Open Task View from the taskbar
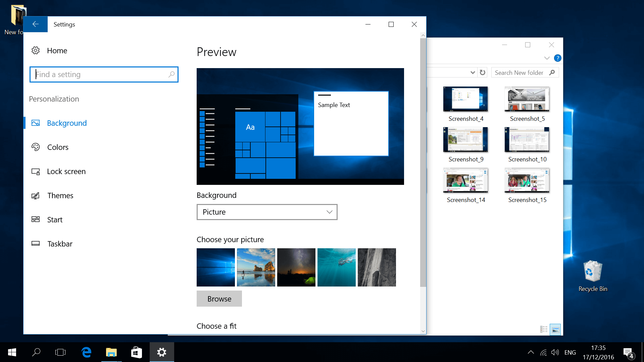This screenshot has height=362, width=644. tap(60, 352)
